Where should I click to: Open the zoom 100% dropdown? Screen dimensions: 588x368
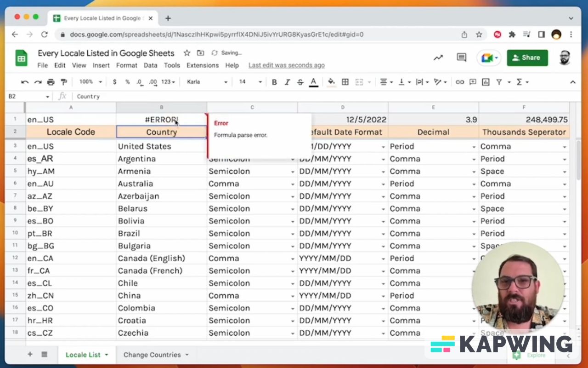point(90,82)
